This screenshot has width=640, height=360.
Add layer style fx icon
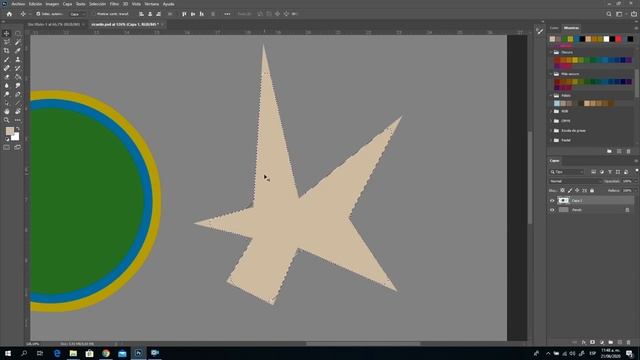[x=584, y=342]
